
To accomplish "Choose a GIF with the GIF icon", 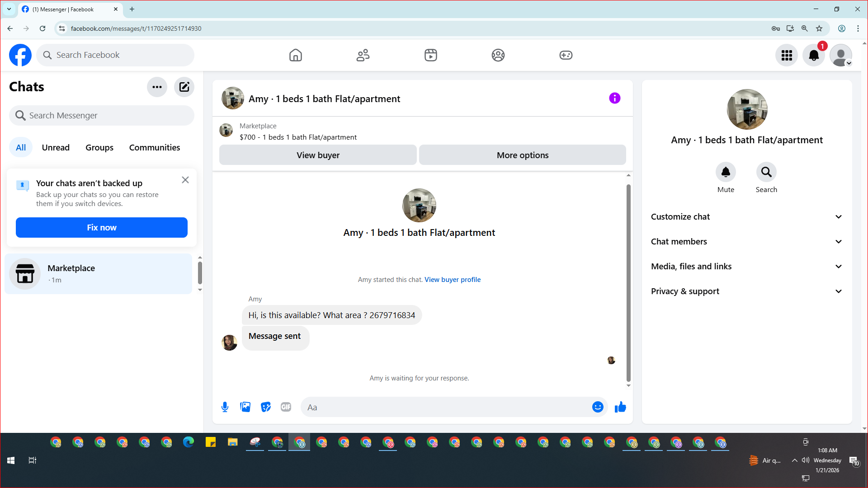I will [286, 407].
